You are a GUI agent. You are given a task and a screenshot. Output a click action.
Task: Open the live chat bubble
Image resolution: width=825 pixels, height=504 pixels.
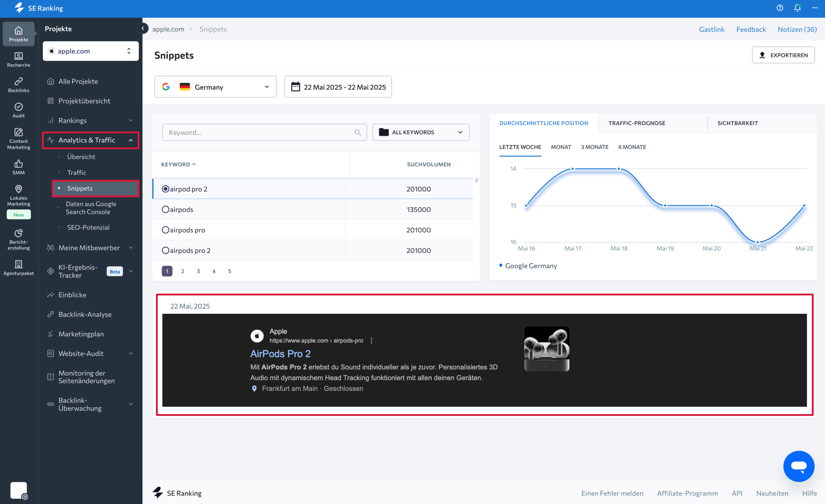click(799, 466)
